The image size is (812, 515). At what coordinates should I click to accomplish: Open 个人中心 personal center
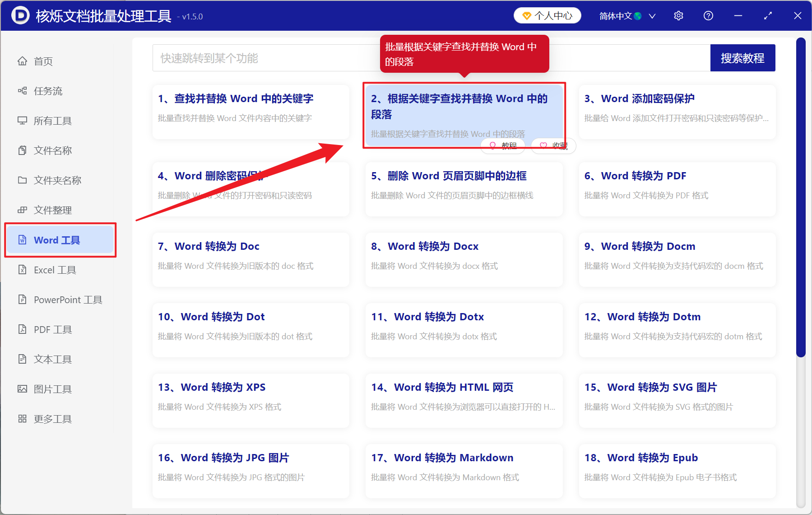click(547, 15)
